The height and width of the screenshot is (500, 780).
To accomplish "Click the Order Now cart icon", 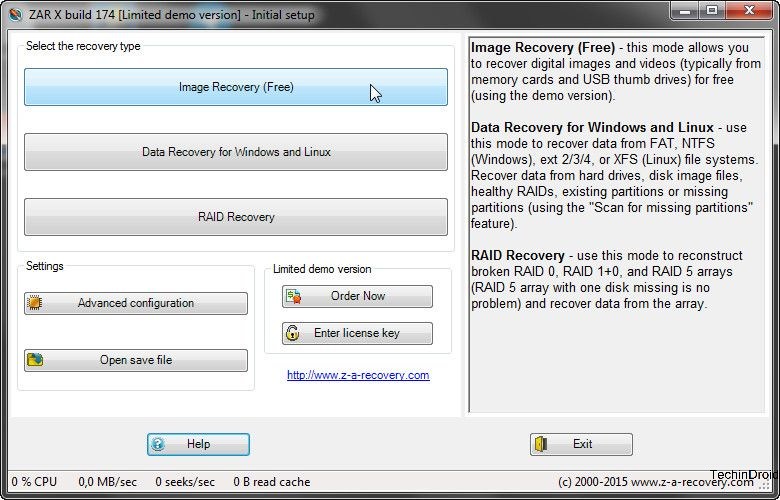I will [293, 296].
